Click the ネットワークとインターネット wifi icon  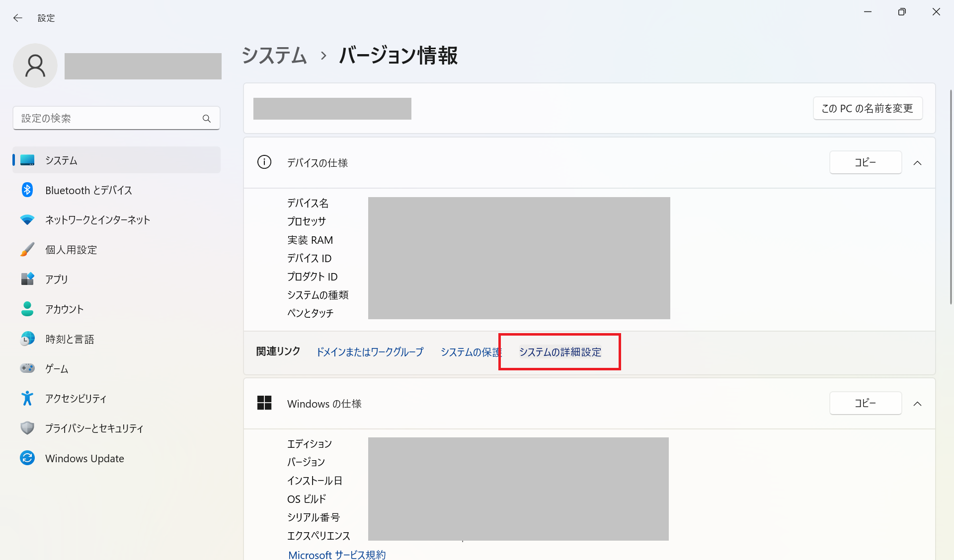pyautogui.click(x=27, y=219)
